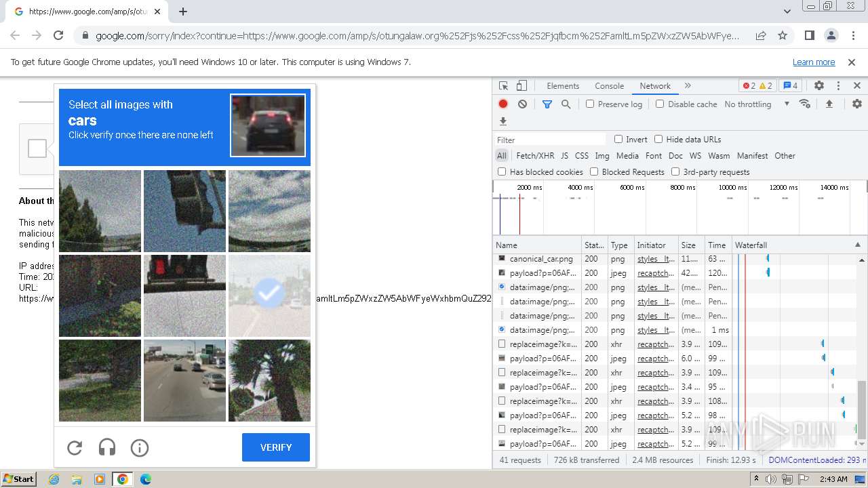The image size is (868, 488).
Task: Open Microsoft Edge from taskbar
Action: [x=145, y=479]
